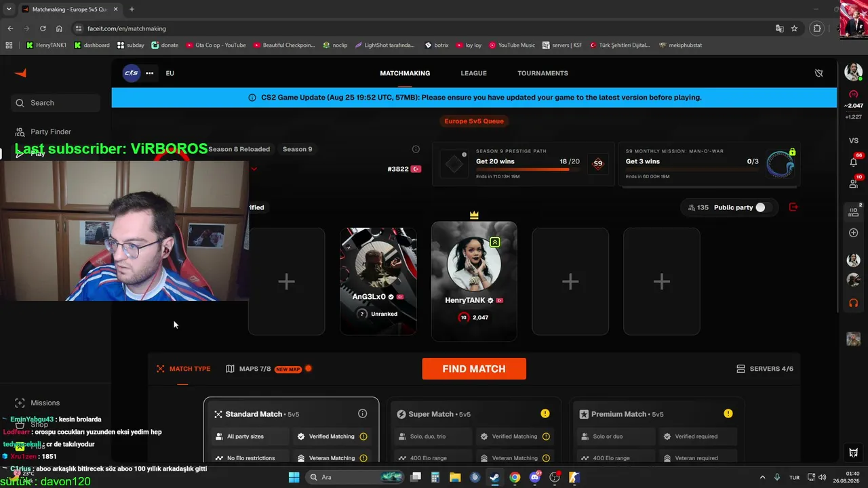Select the Match Type tab

183,369
